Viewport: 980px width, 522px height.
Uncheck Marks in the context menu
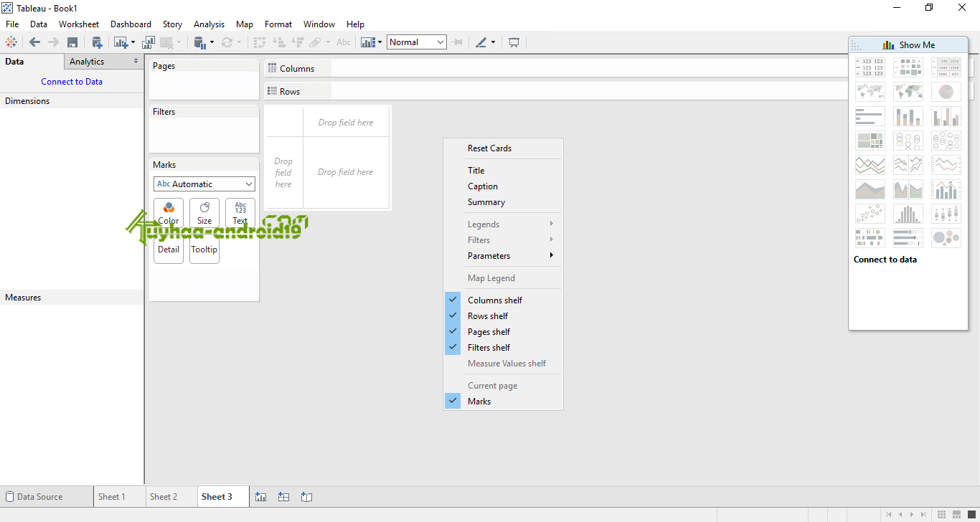(479, 401)
